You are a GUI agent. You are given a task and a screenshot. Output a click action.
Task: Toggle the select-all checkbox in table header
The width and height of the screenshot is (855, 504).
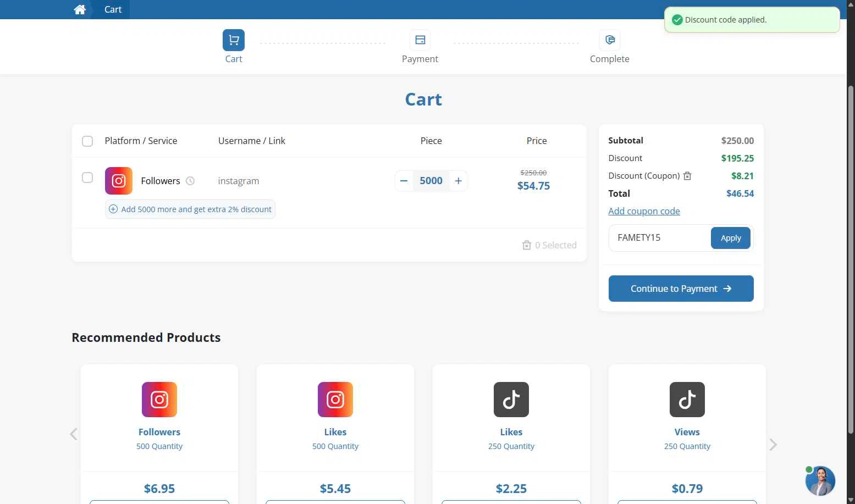87,141
